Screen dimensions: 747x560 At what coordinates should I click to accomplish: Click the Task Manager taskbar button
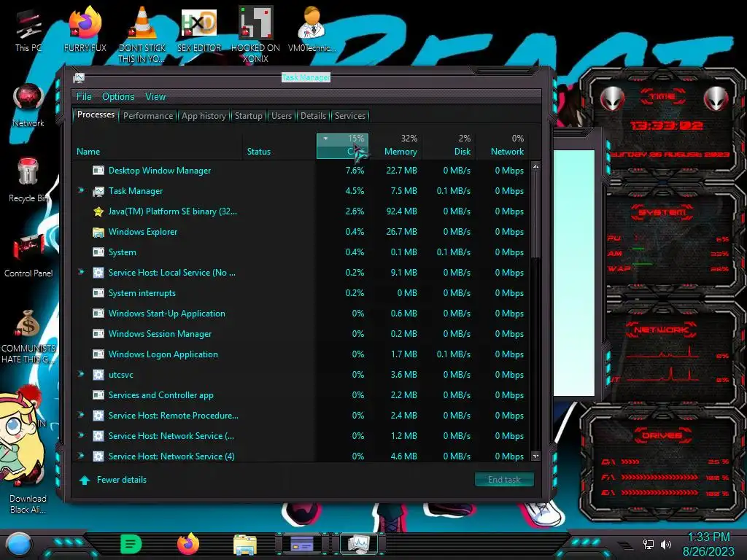[358, 544]
